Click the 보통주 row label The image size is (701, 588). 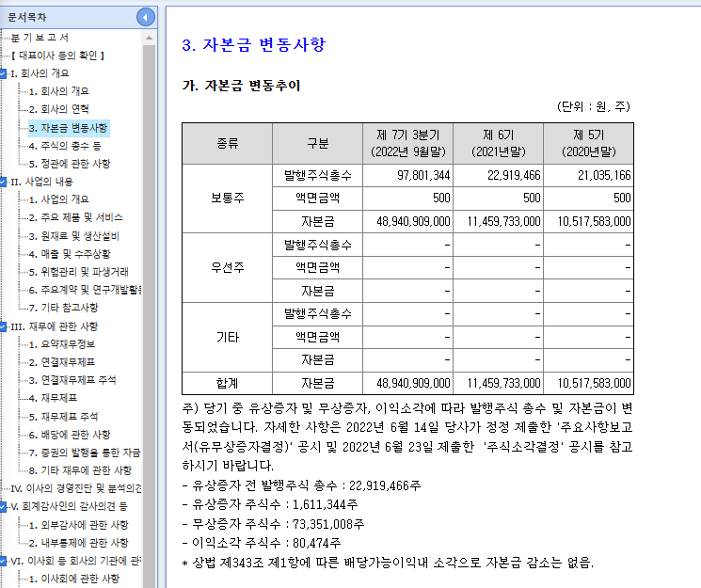click(228, 199)
